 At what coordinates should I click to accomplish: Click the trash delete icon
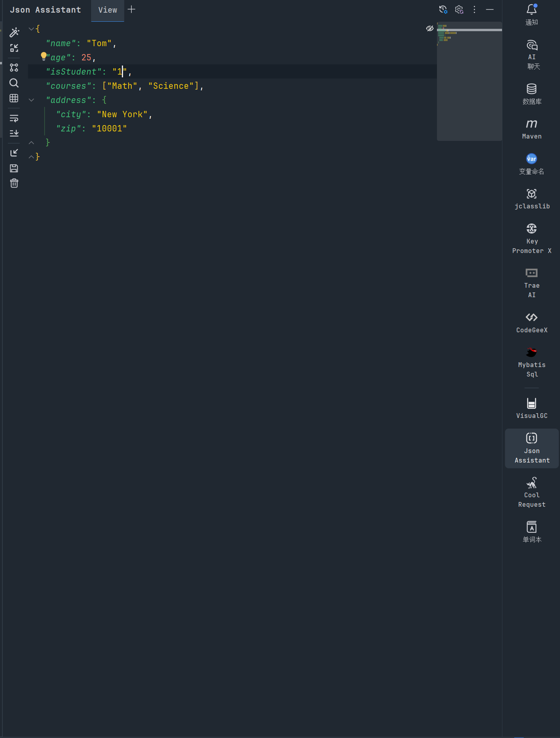(x=14, y=184)
